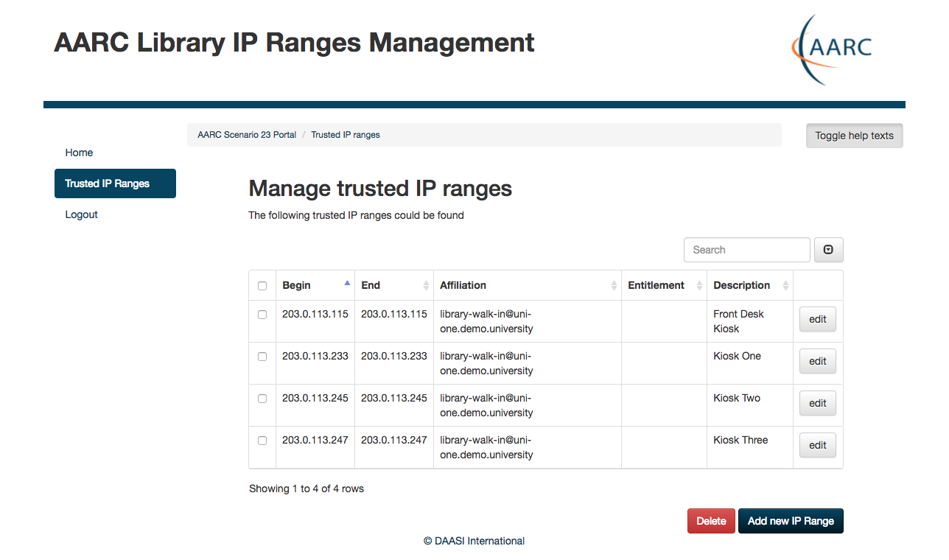Open AARC Scenario 23 Portal breadcrumb

[x=247, y=135]
